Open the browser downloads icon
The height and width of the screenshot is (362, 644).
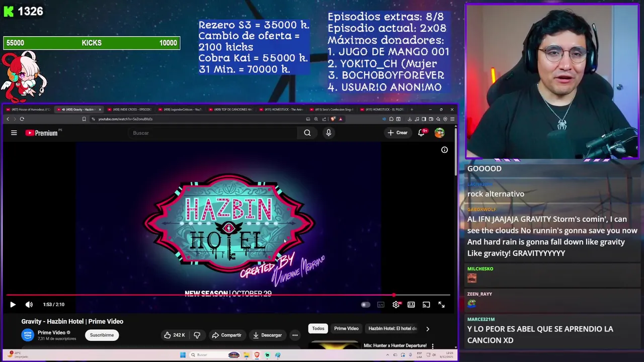410,119
